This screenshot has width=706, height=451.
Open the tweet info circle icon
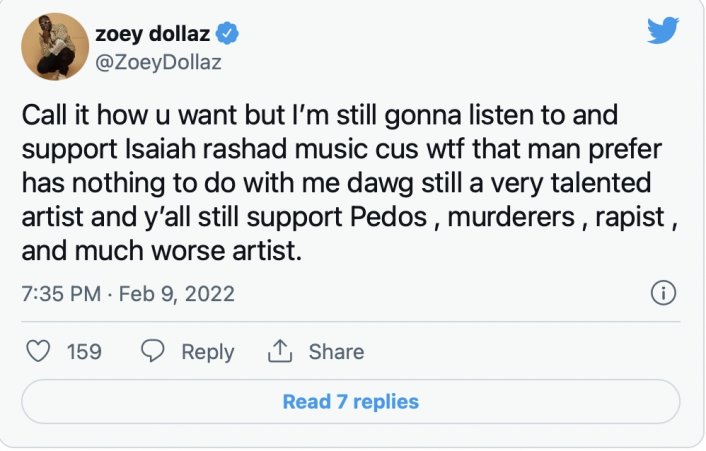point(663,293)
